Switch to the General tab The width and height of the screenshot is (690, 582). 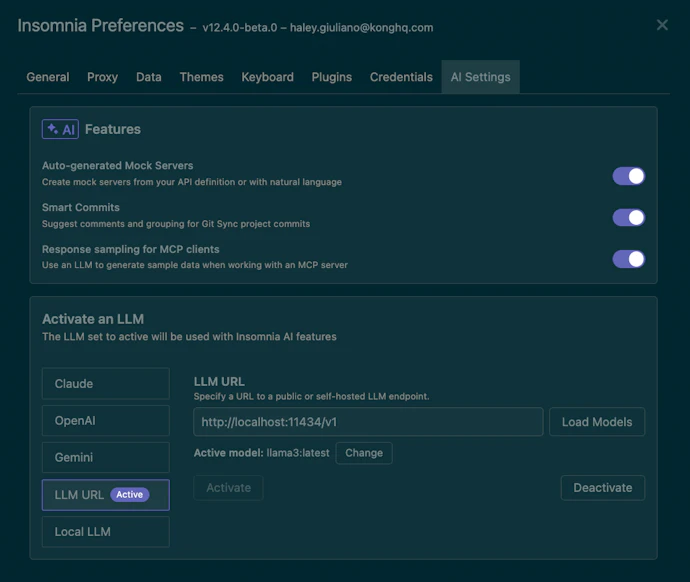pos(48,77)
